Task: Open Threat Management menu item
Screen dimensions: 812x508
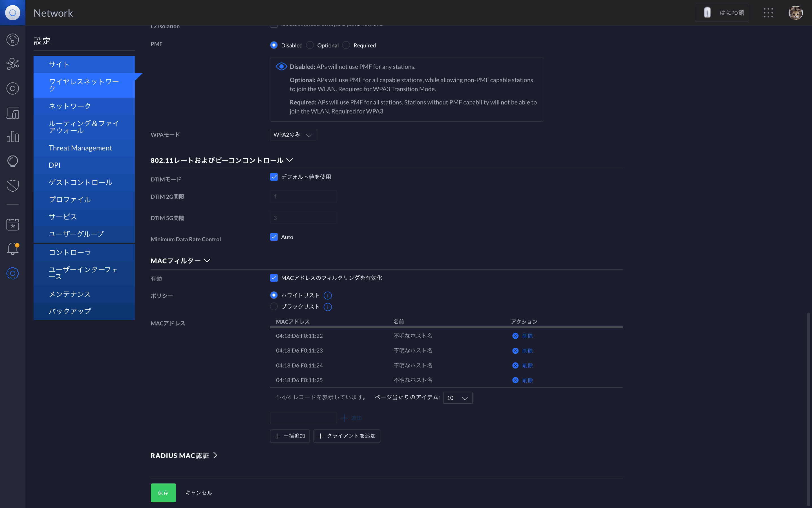Action: [x=84, y=148]
